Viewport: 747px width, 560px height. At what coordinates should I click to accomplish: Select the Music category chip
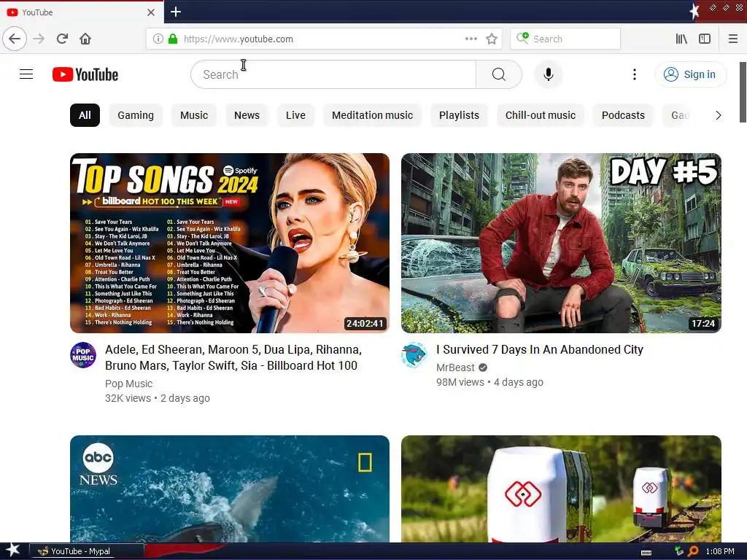tap(194, 115)
